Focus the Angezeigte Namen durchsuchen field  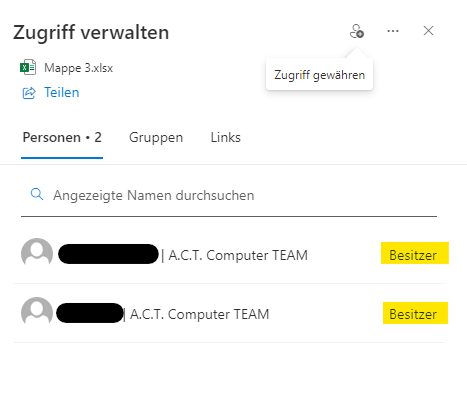click(x=229, y=195)
